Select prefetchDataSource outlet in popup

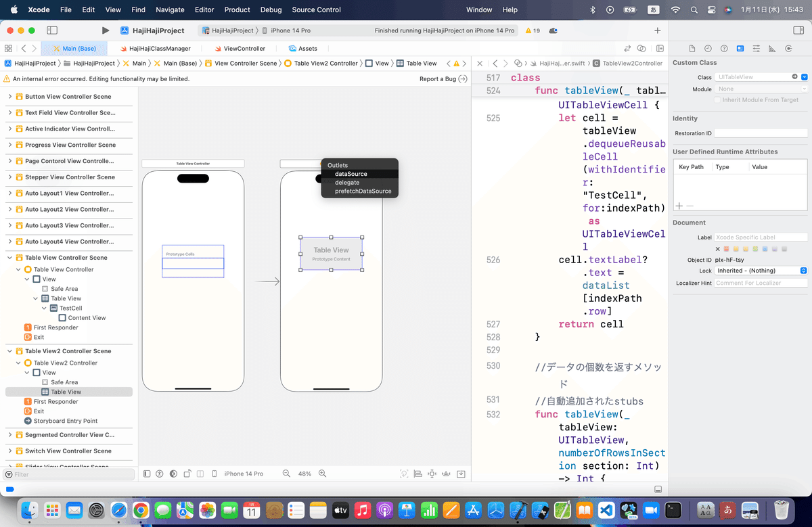(x=360, y=191)
